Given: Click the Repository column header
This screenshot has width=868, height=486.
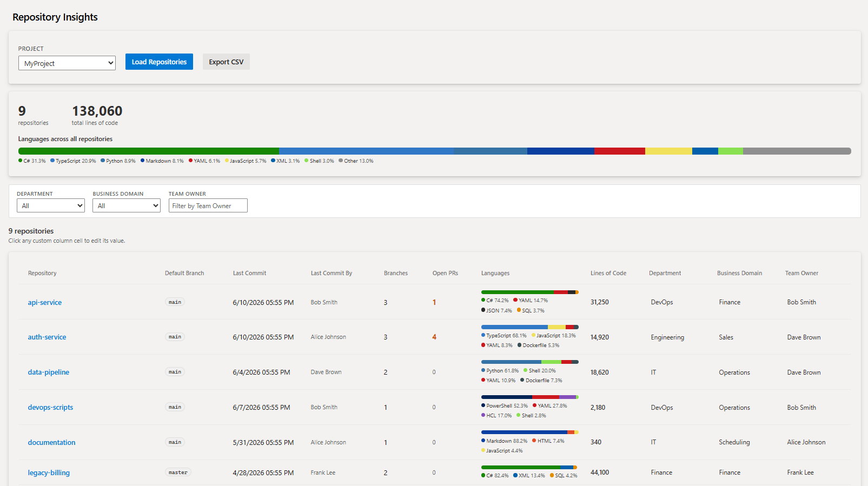Looking at the screenshot, I should coord(42,273).
